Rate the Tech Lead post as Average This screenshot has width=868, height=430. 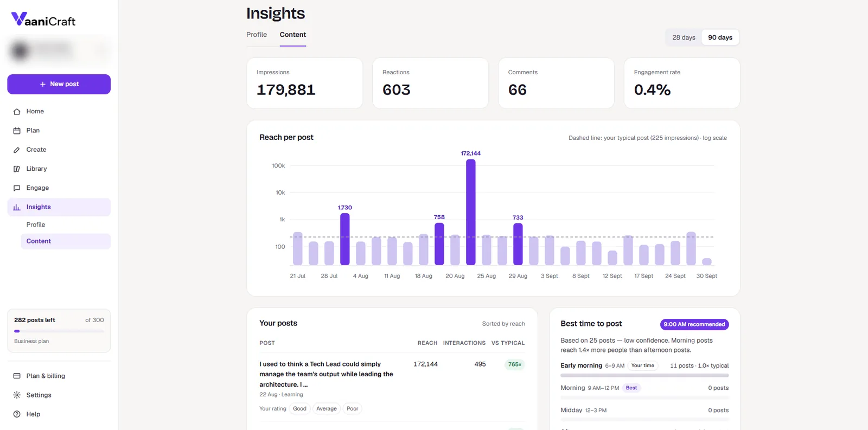pos(327,409)
